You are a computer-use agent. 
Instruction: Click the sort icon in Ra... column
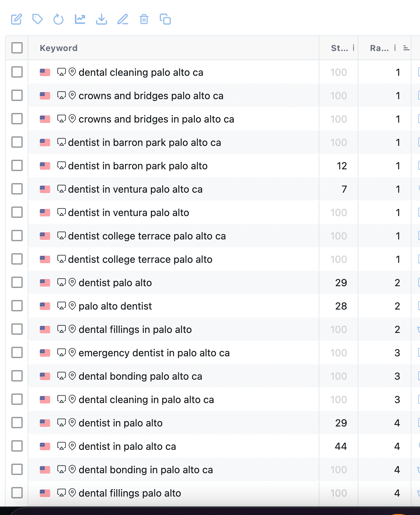pyautogui.click(x=406, y=48)
